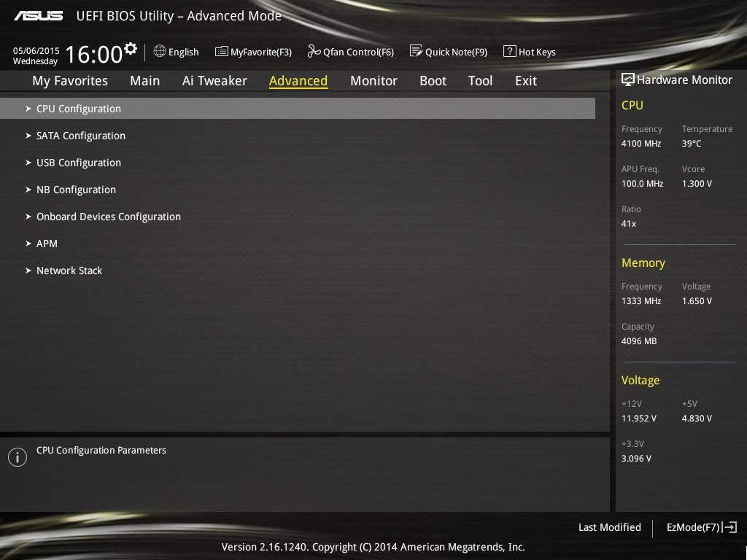This screenshot has height=560, width=747.
Task: Click the globe language icon
Action: pos(160,51)
